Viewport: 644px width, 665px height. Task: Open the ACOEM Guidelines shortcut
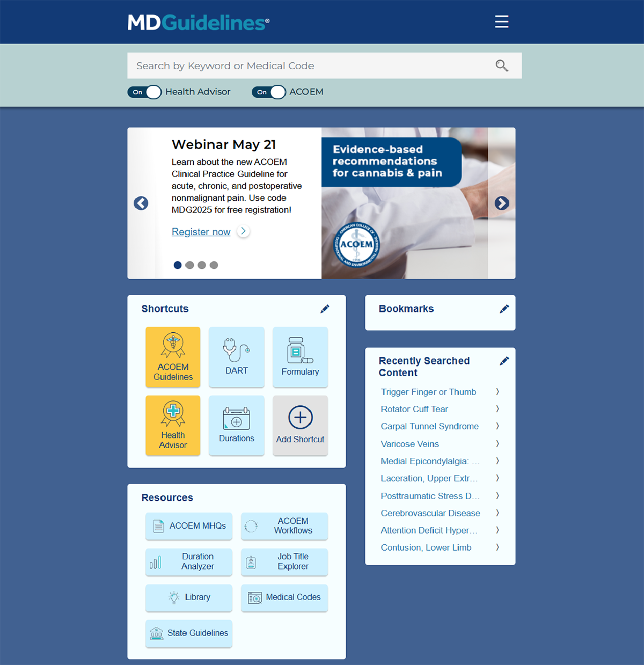pyautogui.click(x=172, y=357)
